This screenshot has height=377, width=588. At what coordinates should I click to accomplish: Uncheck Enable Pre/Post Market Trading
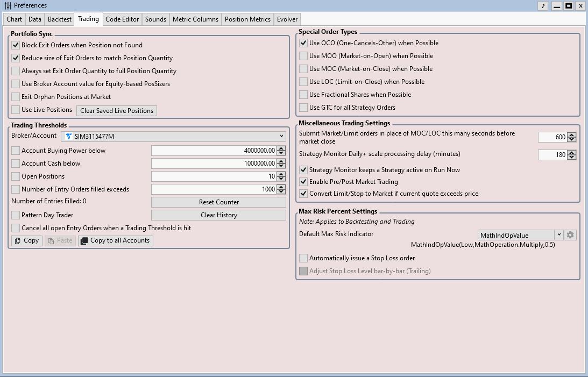[x=304, y=182]
